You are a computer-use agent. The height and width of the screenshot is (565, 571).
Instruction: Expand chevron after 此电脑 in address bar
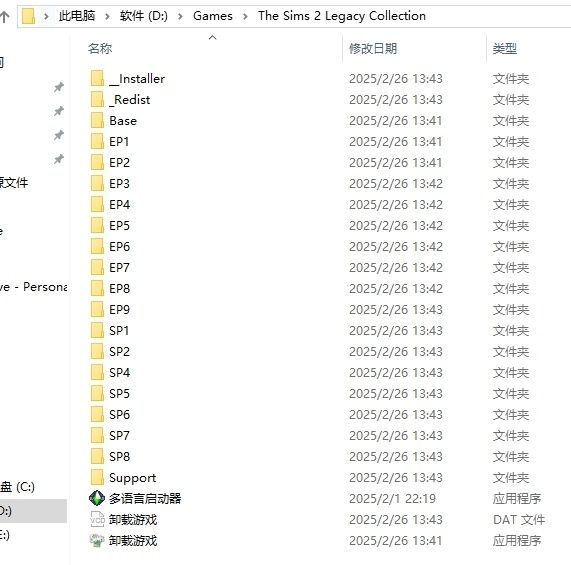tap(107, 16)
